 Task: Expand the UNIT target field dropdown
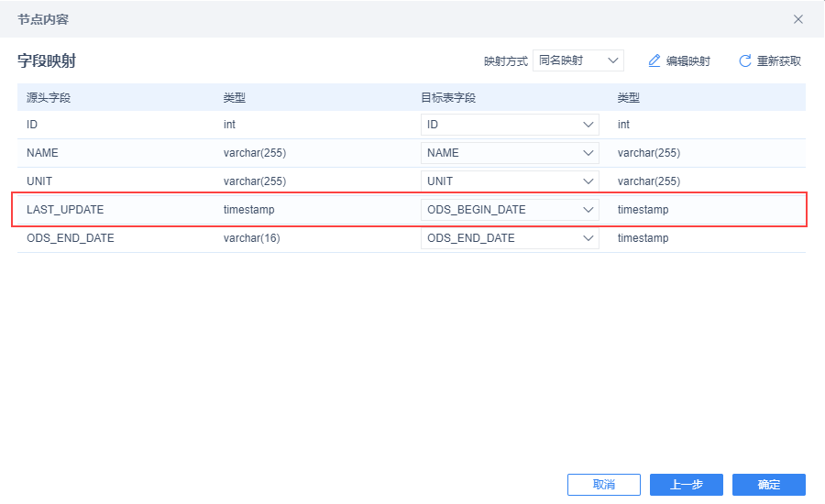point(510,181)
